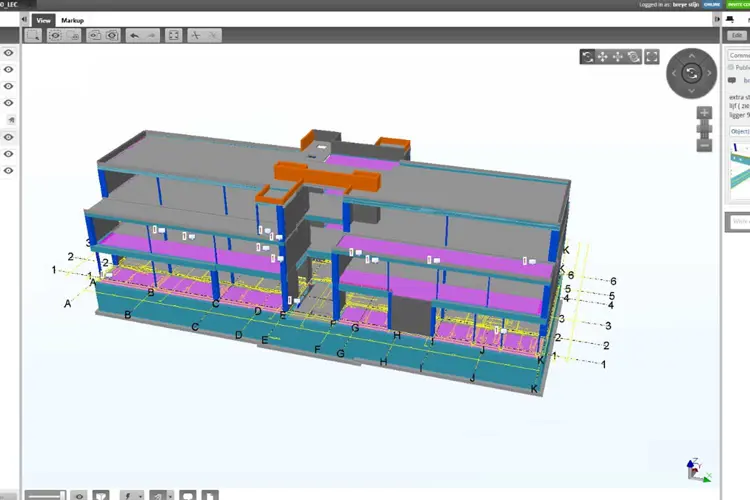This screenshot has width=750, height=500.
Task: Toggle the eye icon in the bottom toolbar
Action: coord(79,495)
